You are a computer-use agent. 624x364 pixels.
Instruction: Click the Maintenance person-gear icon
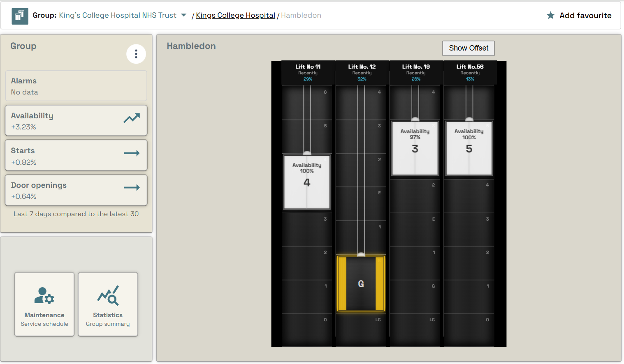[x=44, y=295]
